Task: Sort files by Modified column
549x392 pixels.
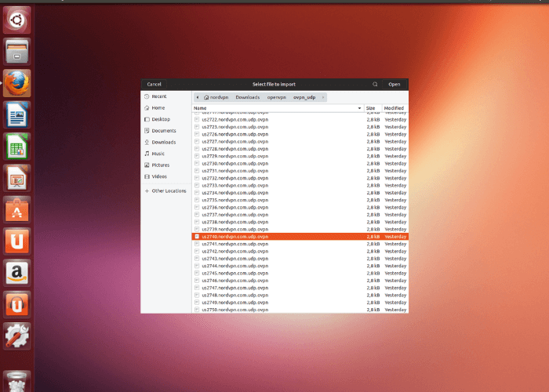Action: click(395, 108)
